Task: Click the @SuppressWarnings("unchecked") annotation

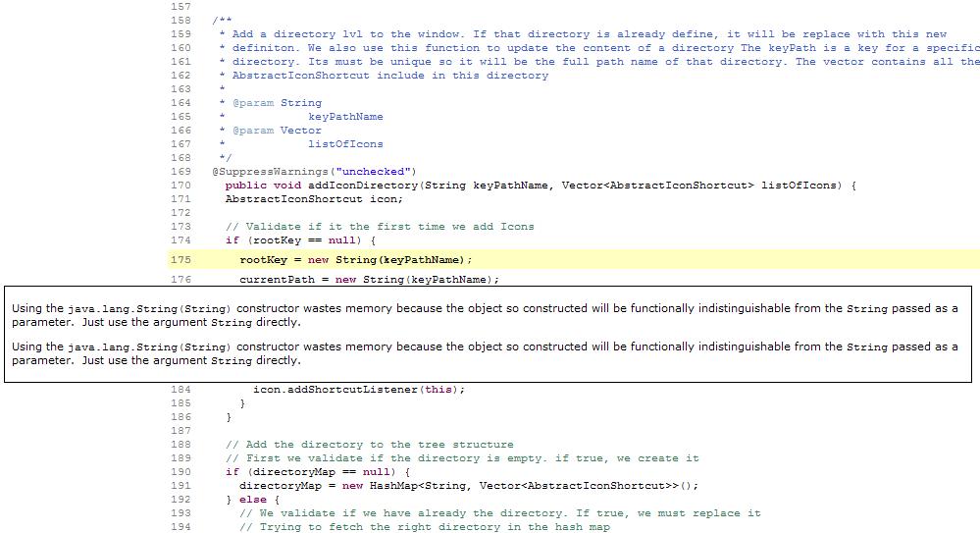Action: (x=314, y=172)
